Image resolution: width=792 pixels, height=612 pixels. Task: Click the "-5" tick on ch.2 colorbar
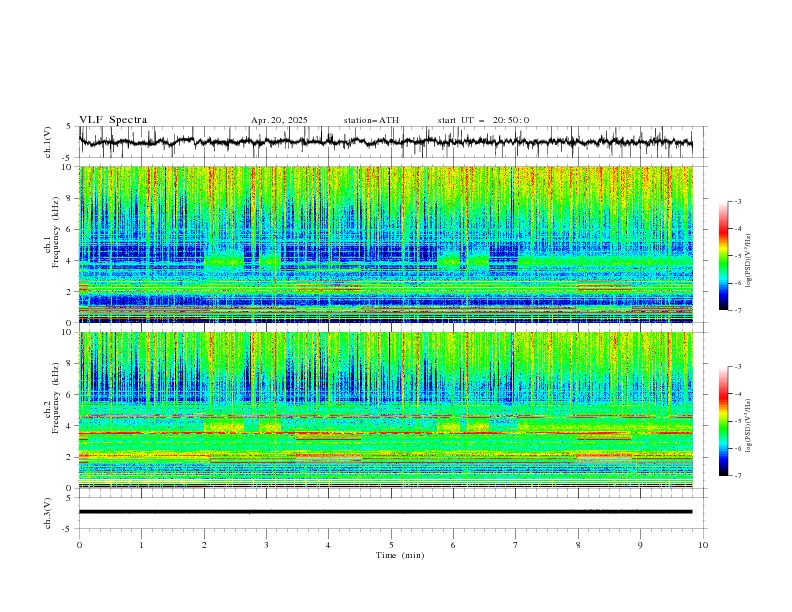click(737, 421)
